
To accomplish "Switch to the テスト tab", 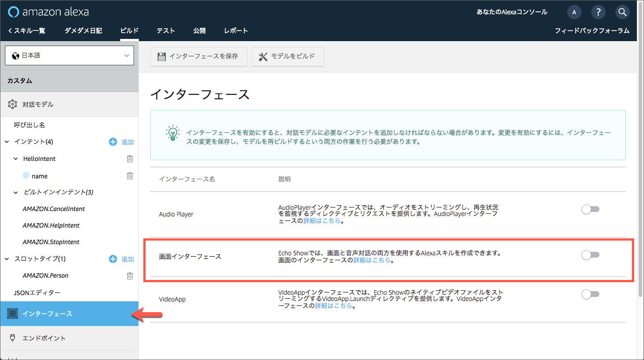I will pyautogui.click(x=165, y=30).
